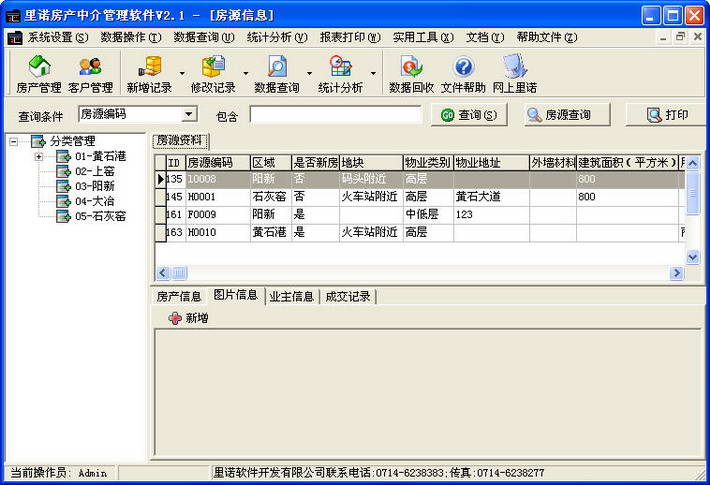Switch to the 业主信息 tab
The height and width of the screenshot is (485, 710).
click(292, 297)
